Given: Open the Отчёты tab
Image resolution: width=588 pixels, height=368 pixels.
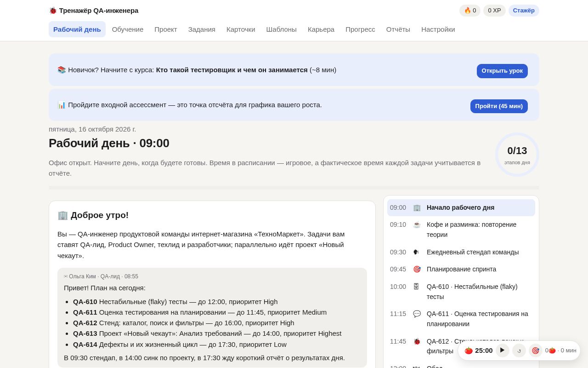Looking at the screenshot, I should 398,29.
